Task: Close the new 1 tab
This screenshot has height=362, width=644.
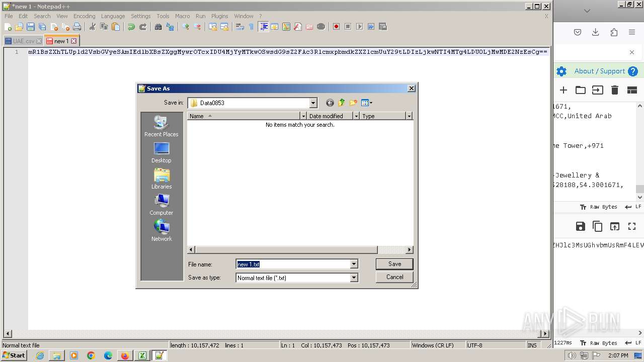Action: (74, 41)
